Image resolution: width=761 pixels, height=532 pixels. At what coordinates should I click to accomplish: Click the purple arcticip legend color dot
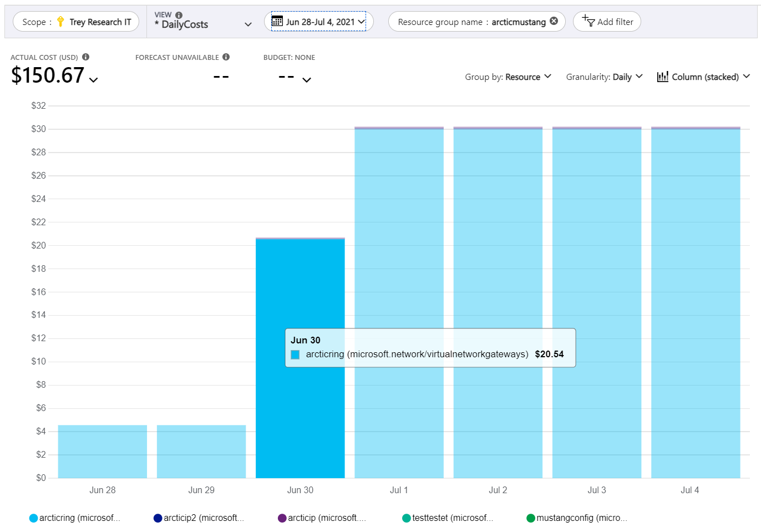[x=282, y=518]
